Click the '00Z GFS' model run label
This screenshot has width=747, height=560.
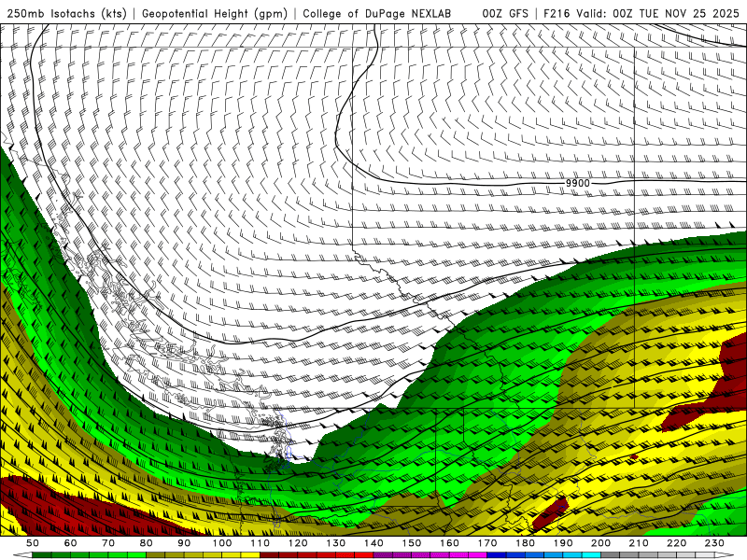505,13
